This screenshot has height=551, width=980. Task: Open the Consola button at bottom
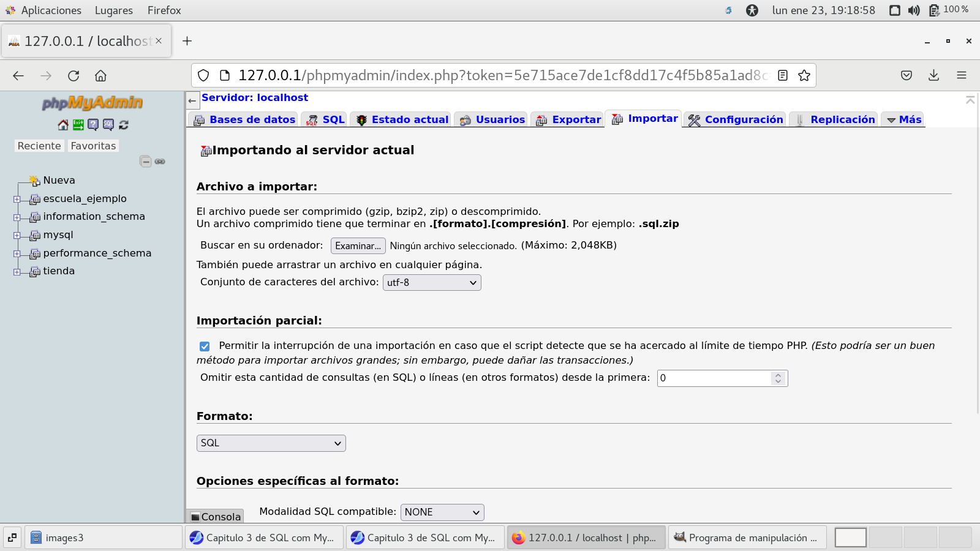[215, 517]
